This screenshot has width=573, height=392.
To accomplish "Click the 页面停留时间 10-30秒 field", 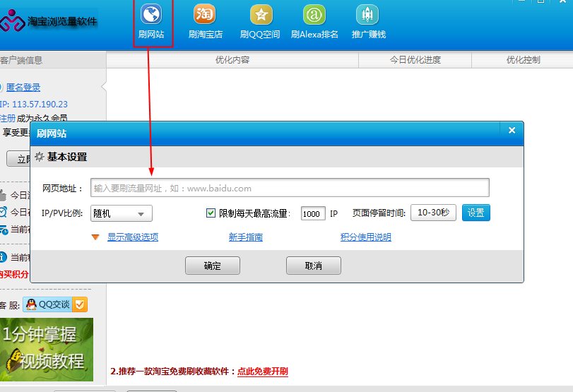I will [x=433, y=213].
